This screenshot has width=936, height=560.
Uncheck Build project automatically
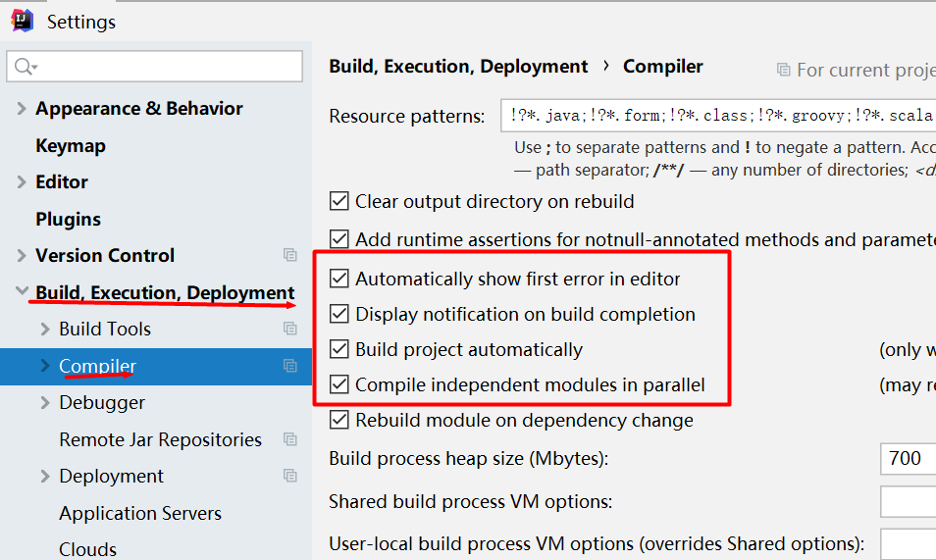pos(339,349)
